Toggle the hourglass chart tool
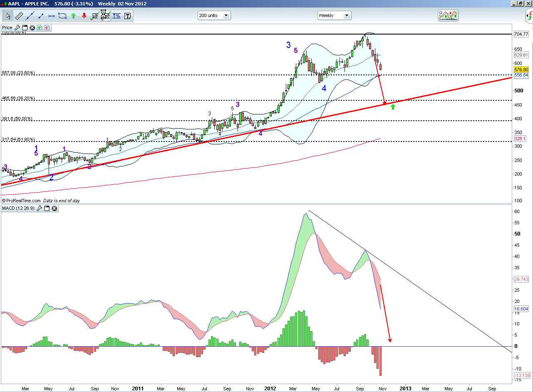The width and height of the screenshot is (533, 392). click(x=106, y=16)
